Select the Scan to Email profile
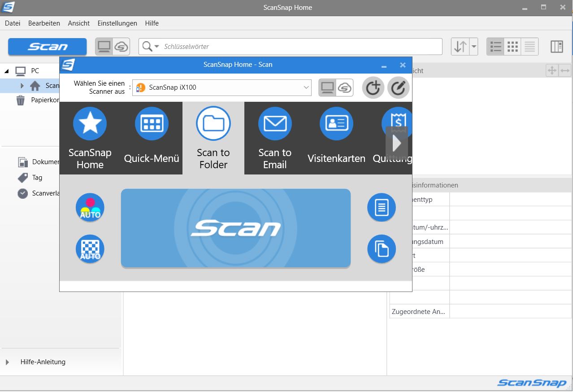The width and height of the screenshot is (573, 392). point(275,123)
